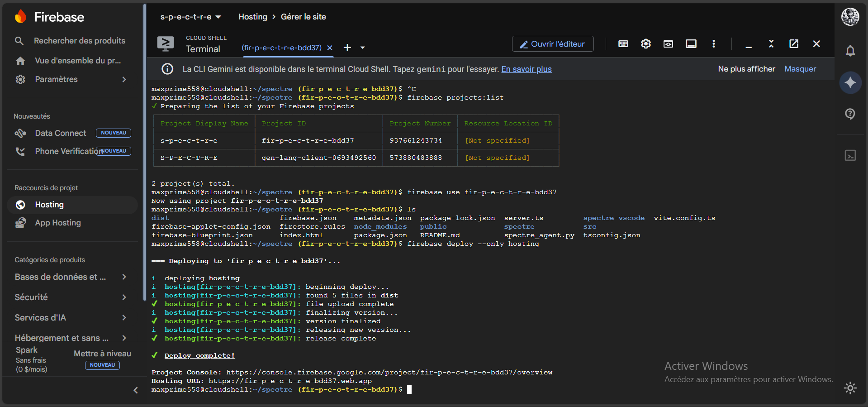Viewport: 868px width, 407px height.
Task: Click the on-screen keyboard toggle icon
Action: pos(623,44)
